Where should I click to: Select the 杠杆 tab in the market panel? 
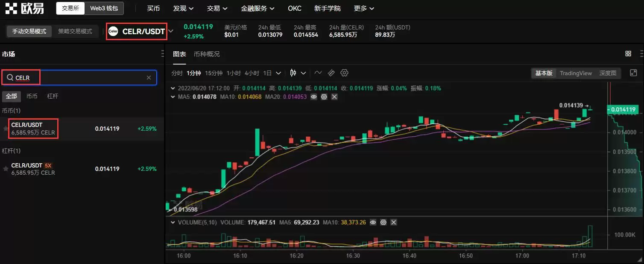[53, 96]
